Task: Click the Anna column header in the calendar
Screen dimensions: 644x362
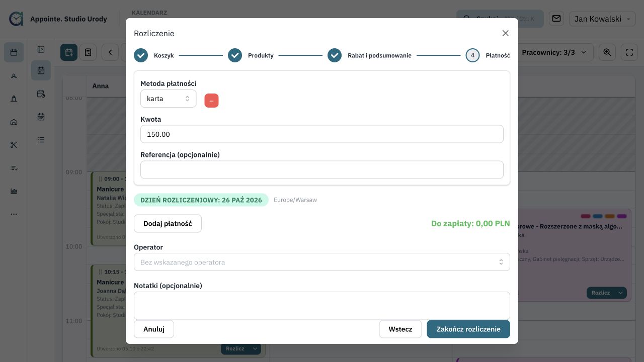Action: point(101,86)
